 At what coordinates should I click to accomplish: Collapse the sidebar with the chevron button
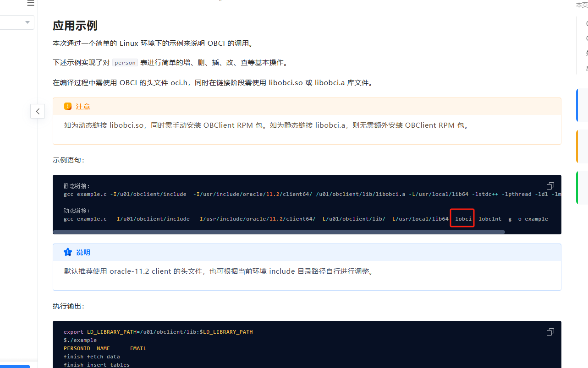38,111
